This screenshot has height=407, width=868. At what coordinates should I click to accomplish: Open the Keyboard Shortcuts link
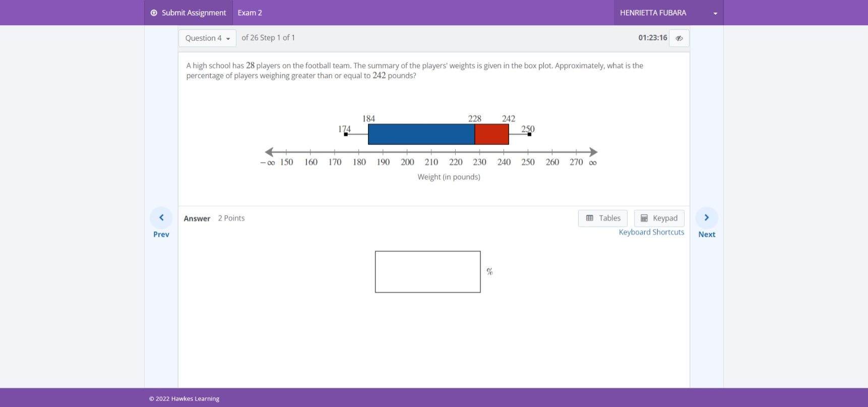651,232
